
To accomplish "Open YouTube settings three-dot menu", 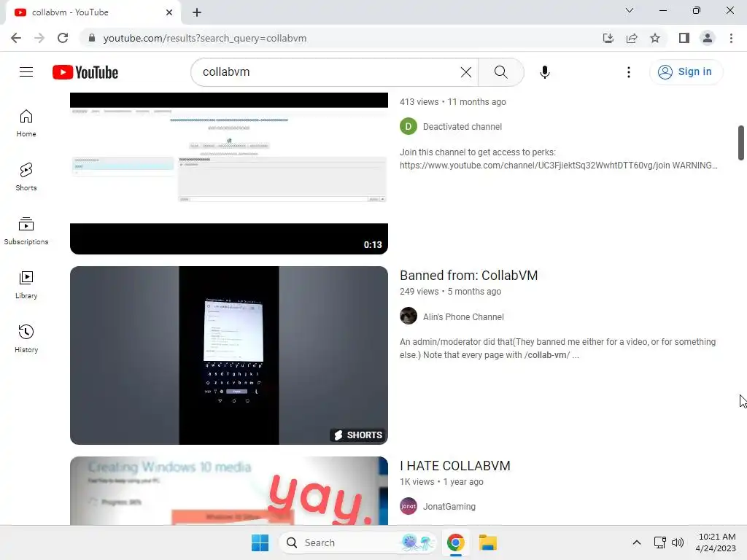I will coord(628,72).
